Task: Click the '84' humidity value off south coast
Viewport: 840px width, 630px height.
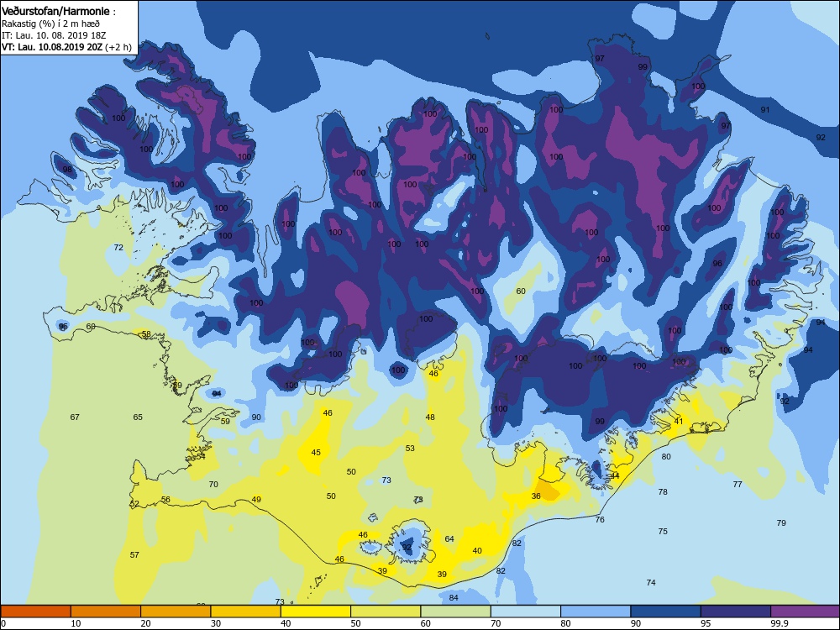Action: (x=454, y=598)
